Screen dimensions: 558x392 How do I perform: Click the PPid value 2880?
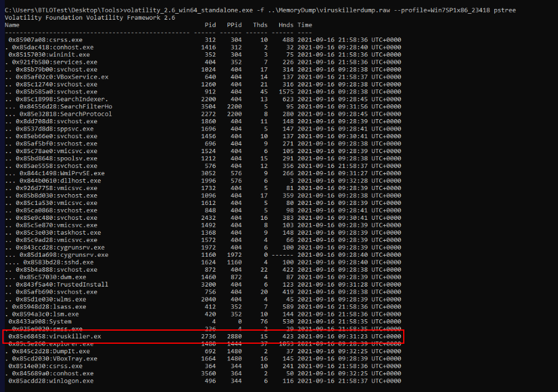234,337
